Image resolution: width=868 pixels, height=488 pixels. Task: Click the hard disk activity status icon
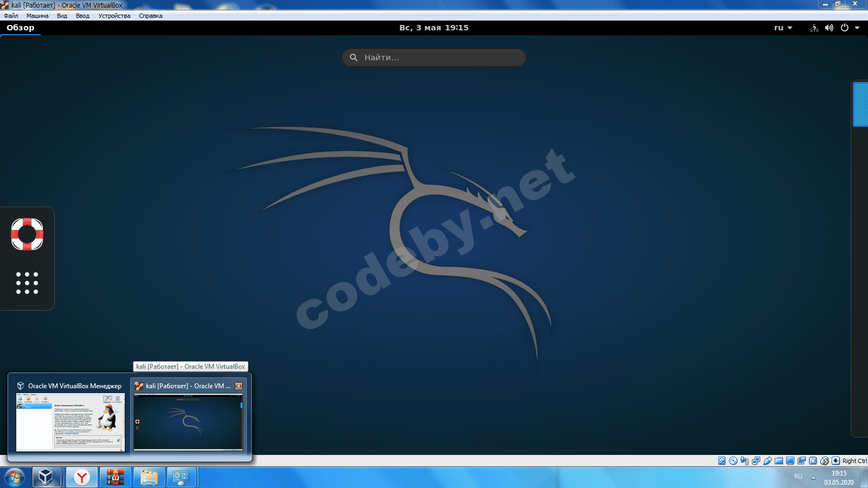[x=722, y=461]
